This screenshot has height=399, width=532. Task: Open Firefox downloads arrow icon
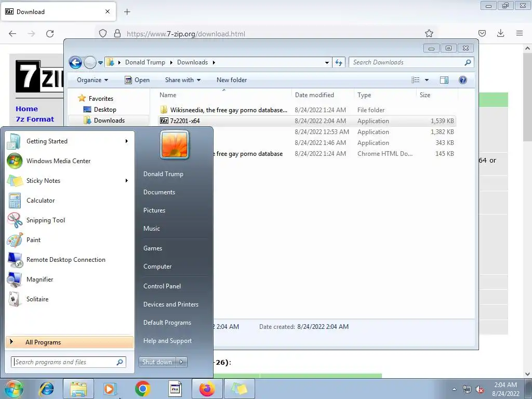click(x=500, y=33)
